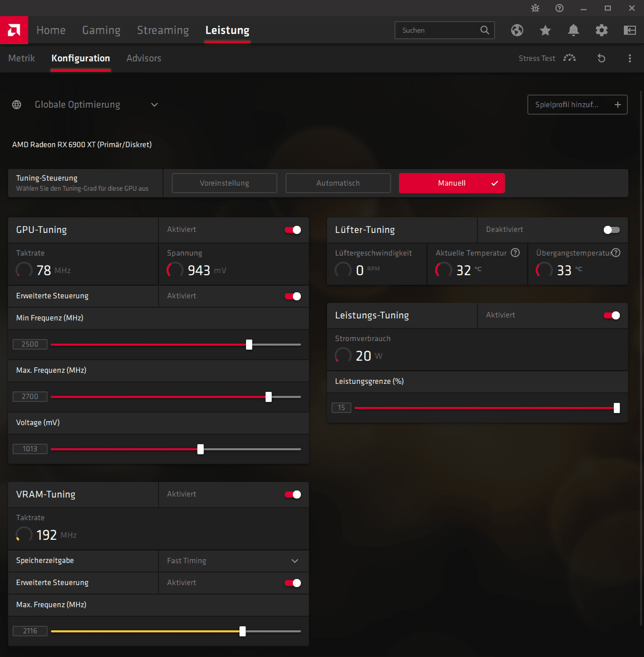
Task: Open the settings gear icon
Action: (602, 30)
